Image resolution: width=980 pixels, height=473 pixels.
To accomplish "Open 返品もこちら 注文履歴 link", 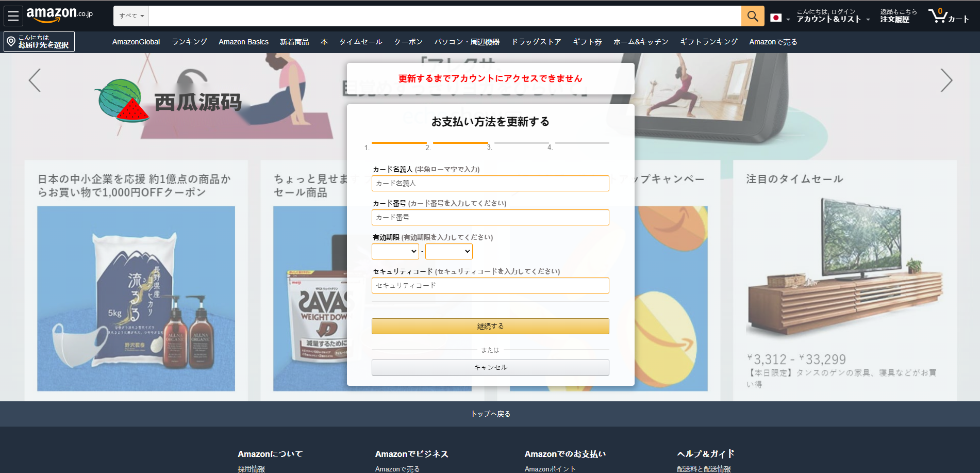I will [899, 15].
